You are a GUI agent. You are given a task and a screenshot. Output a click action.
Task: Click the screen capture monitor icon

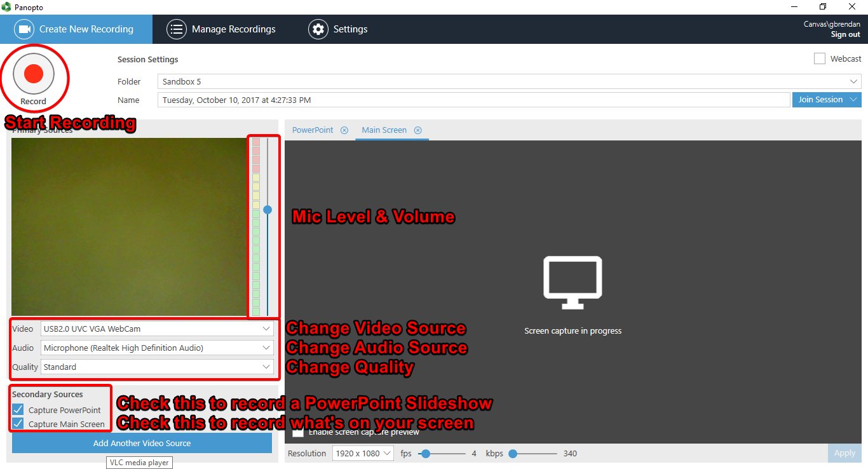pos(573,283)
